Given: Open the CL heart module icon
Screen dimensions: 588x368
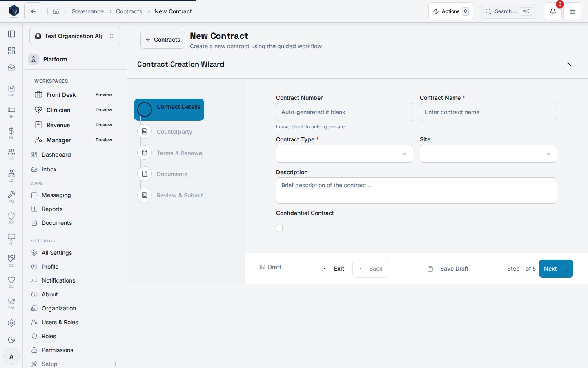Looking at the screenshot, I should click(x=11, y=282).
